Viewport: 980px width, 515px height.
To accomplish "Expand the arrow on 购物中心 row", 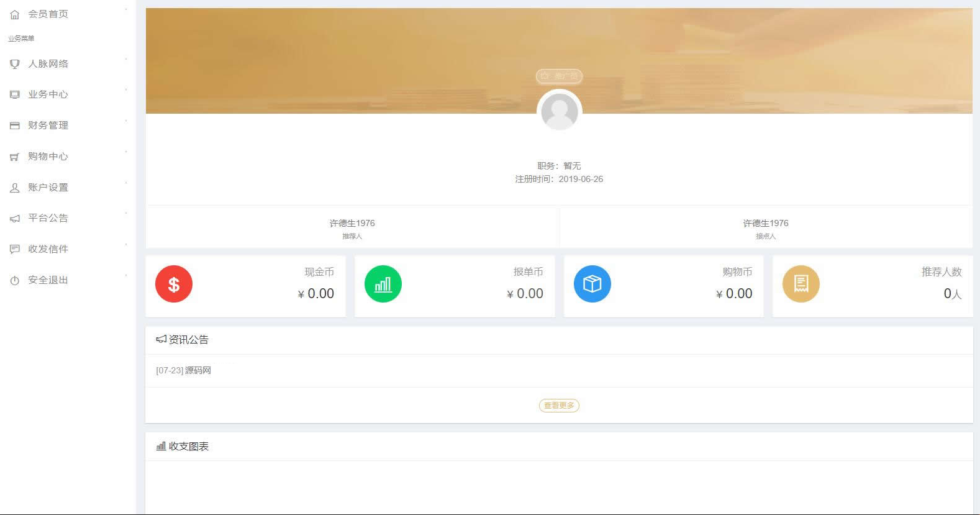I will 126,152.
